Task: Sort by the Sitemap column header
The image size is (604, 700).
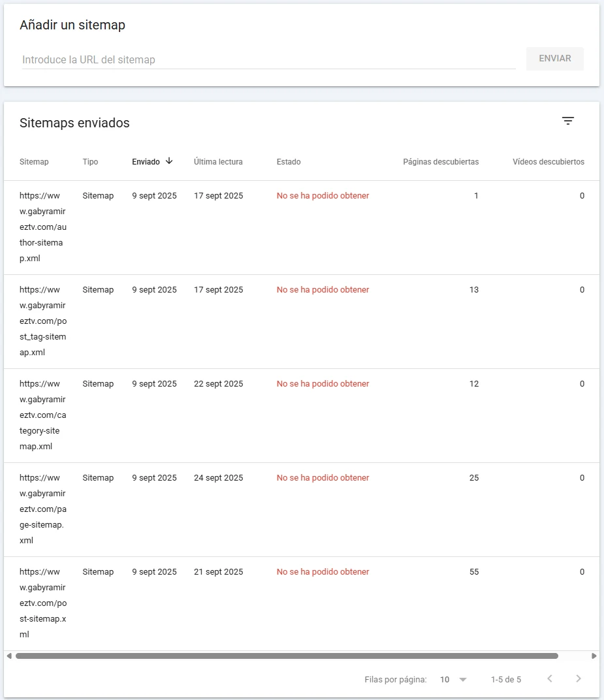Action: pyautogui.click(x=34, y=161)
